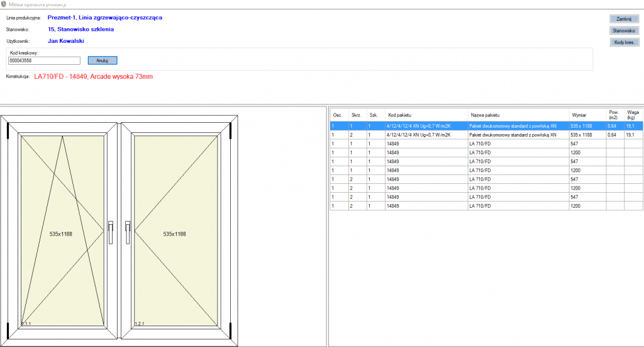Sort by the Kod pakietu column header

426,115
